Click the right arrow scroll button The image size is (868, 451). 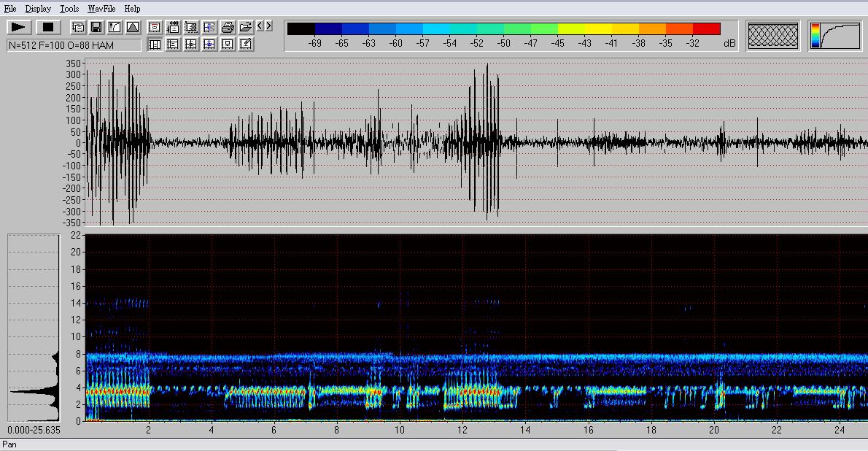[x=268, y=26]
